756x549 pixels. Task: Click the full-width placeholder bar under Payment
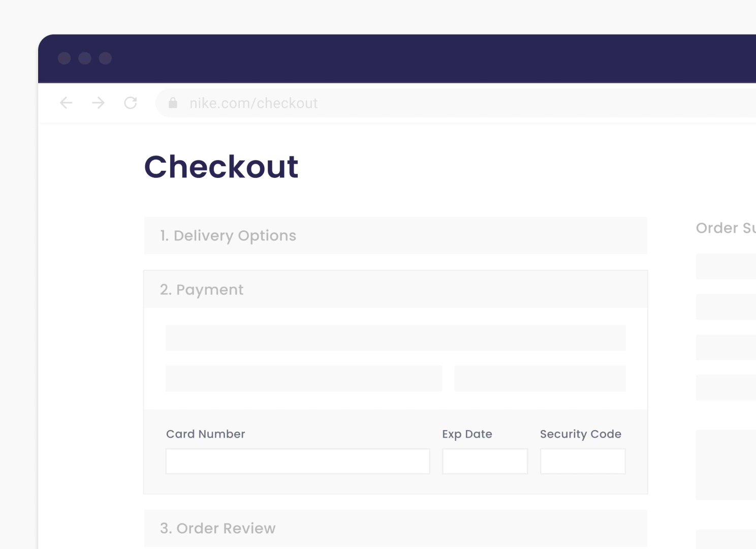[x=395, y=338]
